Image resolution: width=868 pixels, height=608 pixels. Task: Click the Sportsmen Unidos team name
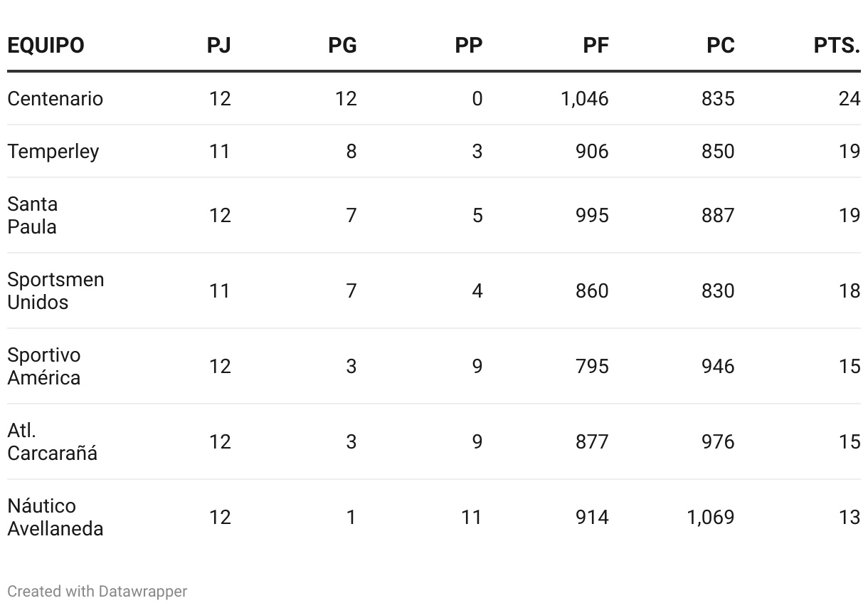(x=55, y=290)
